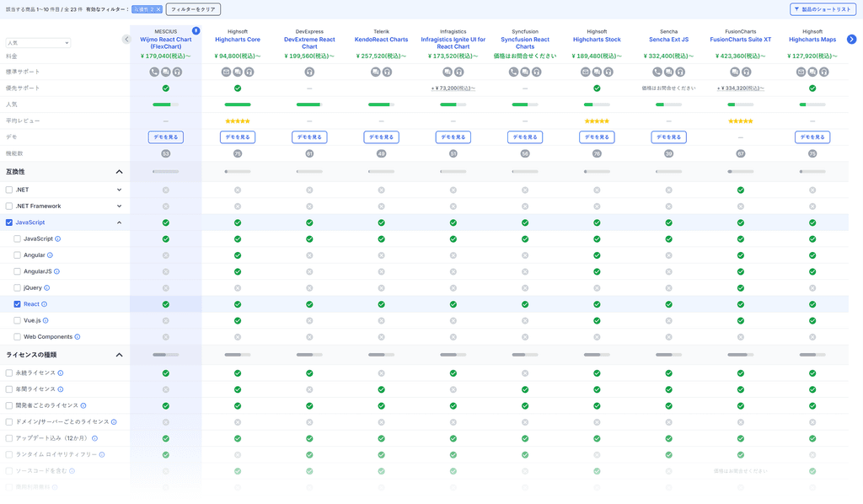
Task: Click info icon beside Vue.js
Action: [x=46, y=320]
